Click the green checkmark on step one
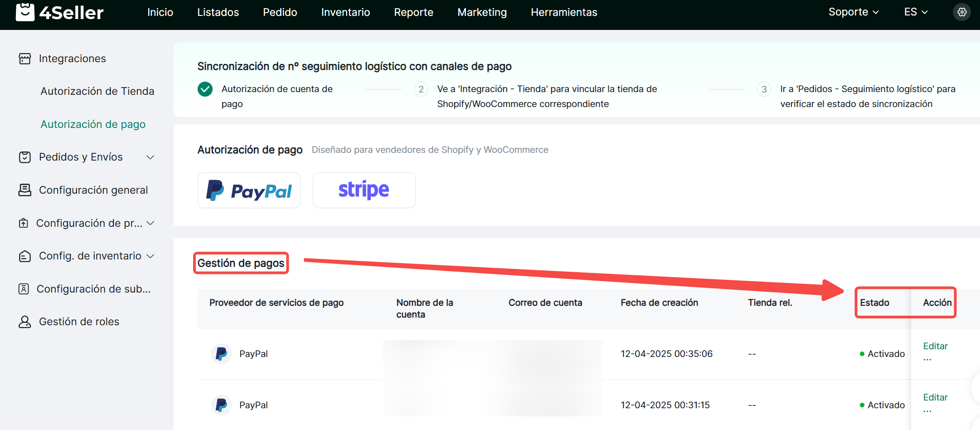The height and width of the screenshot is (430, 980). click(205, 89)
